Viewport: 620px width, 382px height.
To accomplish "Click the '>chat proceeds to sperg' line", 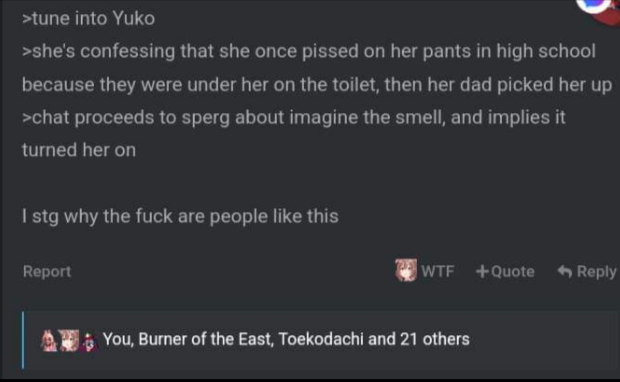I will [293, 117].
